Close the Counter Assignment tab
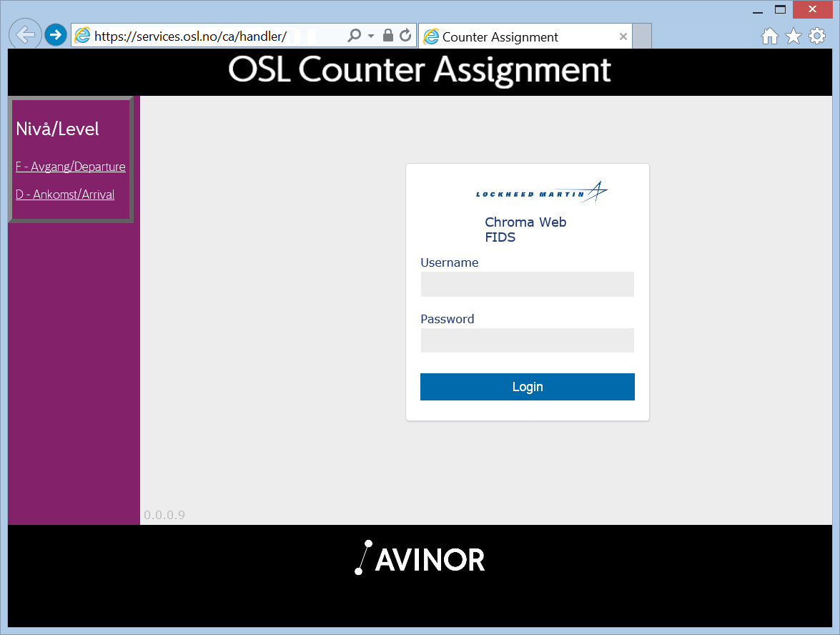 tap(623, 36)
